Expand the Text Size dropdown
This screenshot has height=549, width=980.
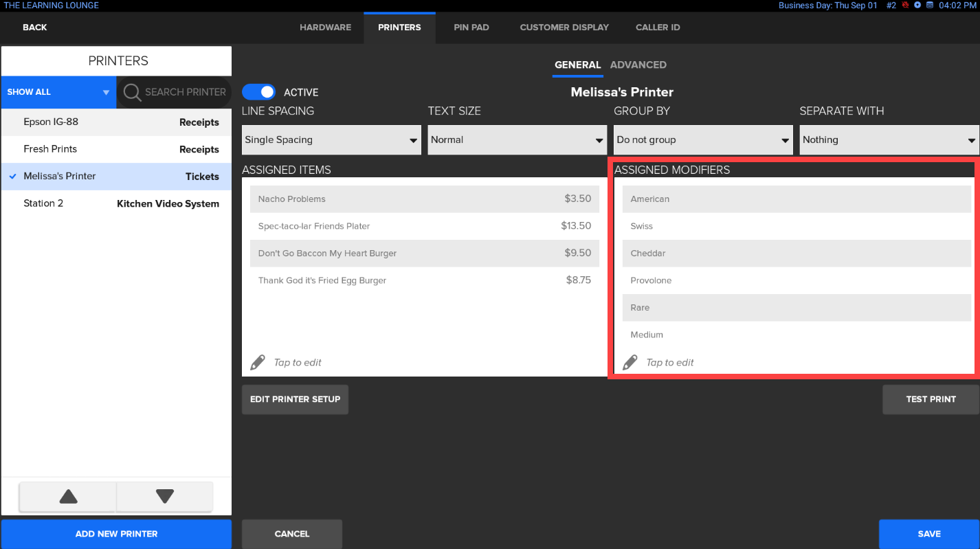click(517, 140)
